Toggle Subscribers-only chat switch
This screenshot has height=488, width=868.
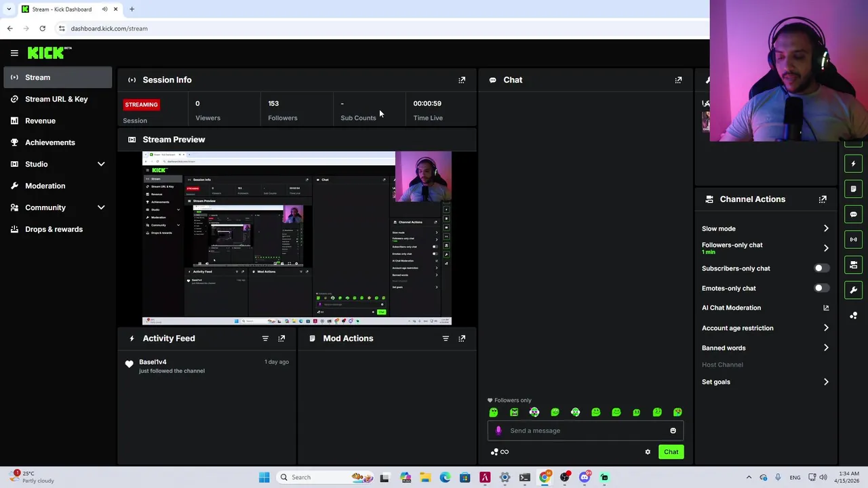tap(821, 268)
